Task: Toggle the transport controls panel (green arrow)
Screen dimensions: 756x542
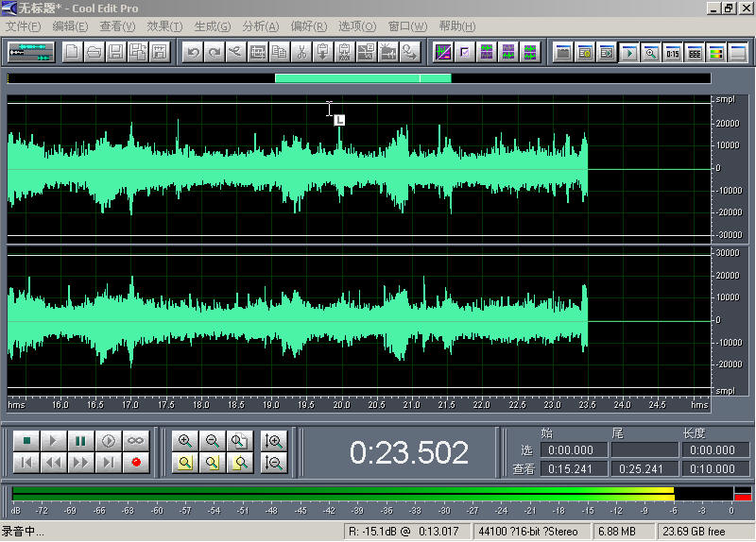Action: 629,52
